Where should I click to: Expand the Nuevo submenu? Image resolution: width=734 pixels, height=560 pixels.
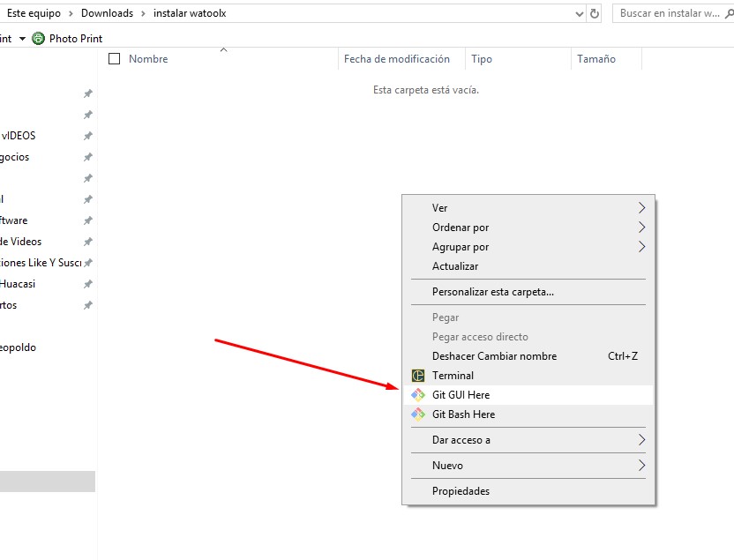641,466
